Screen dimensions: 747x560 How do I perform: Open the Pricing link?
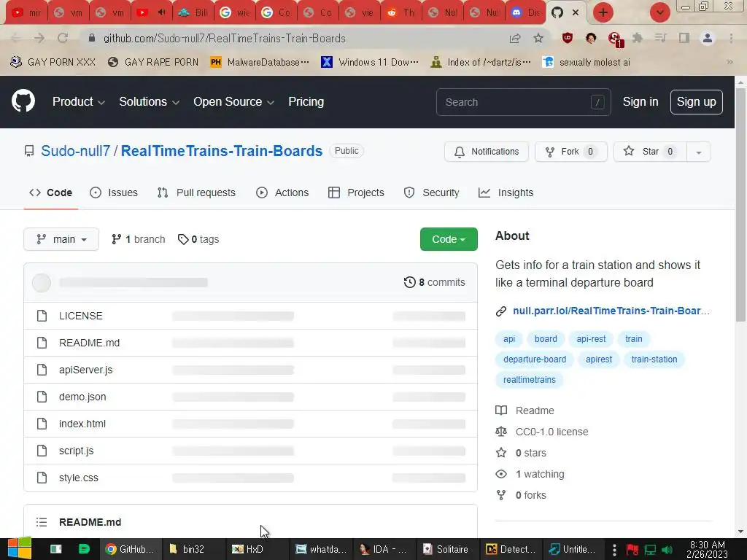(306, 102)
